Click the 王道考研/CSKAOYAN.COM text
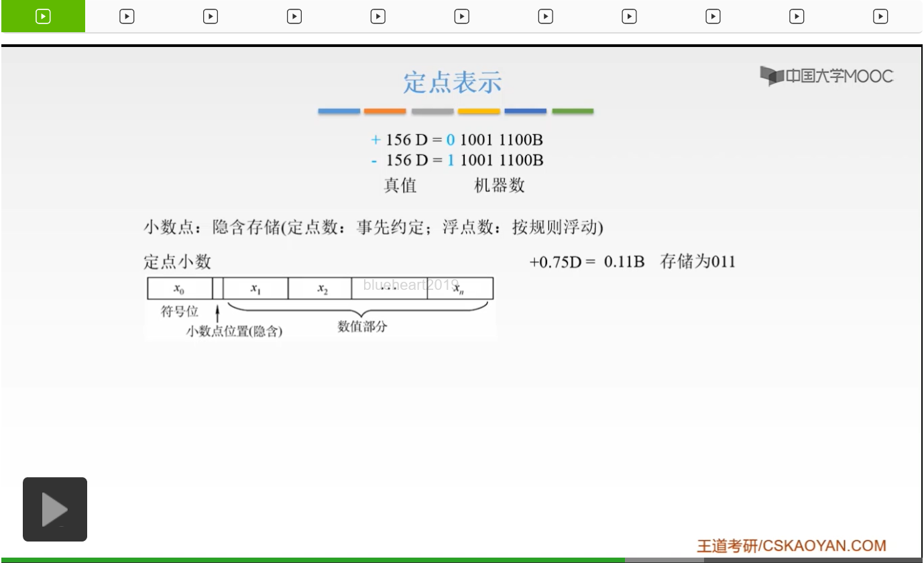This screenshot has width=924, height=563. click(791, 546)
